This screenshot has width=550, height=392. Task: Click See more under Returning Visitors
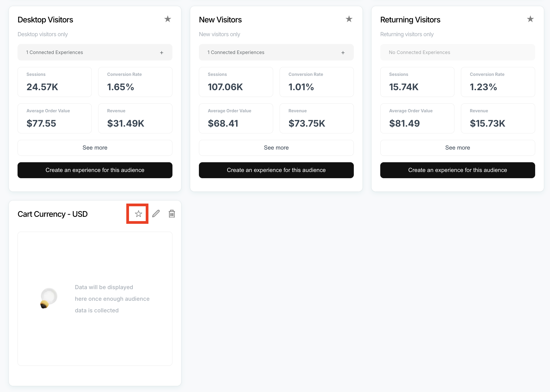tap(458, 148)
